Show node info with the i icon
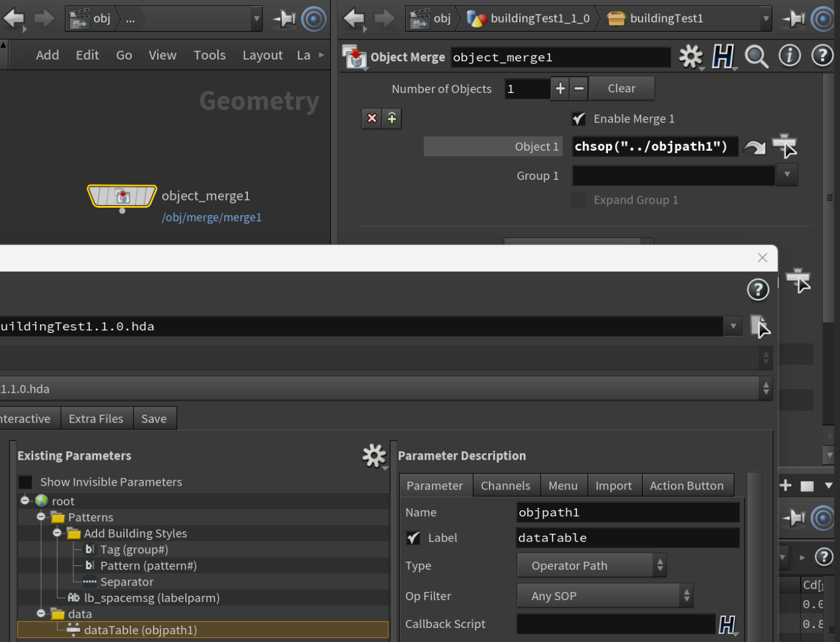Screen dimensions: 840x642 pos(790,56)
